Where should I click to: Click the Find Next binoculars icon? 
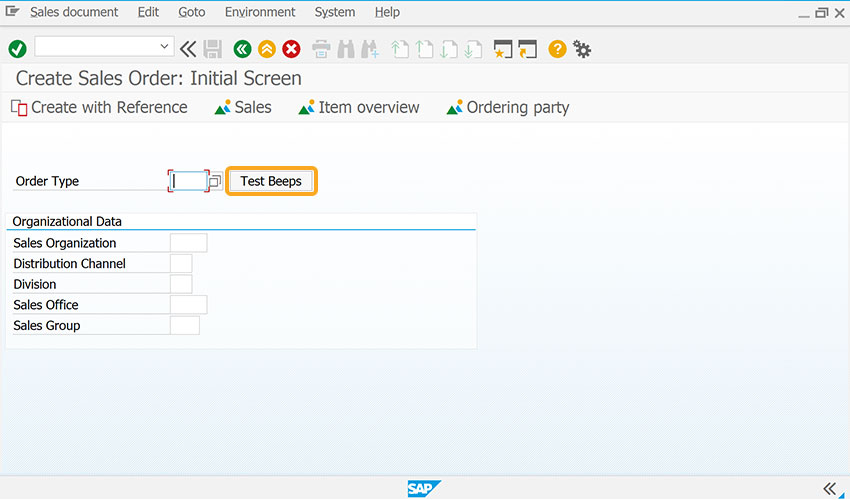click(370, 49)
